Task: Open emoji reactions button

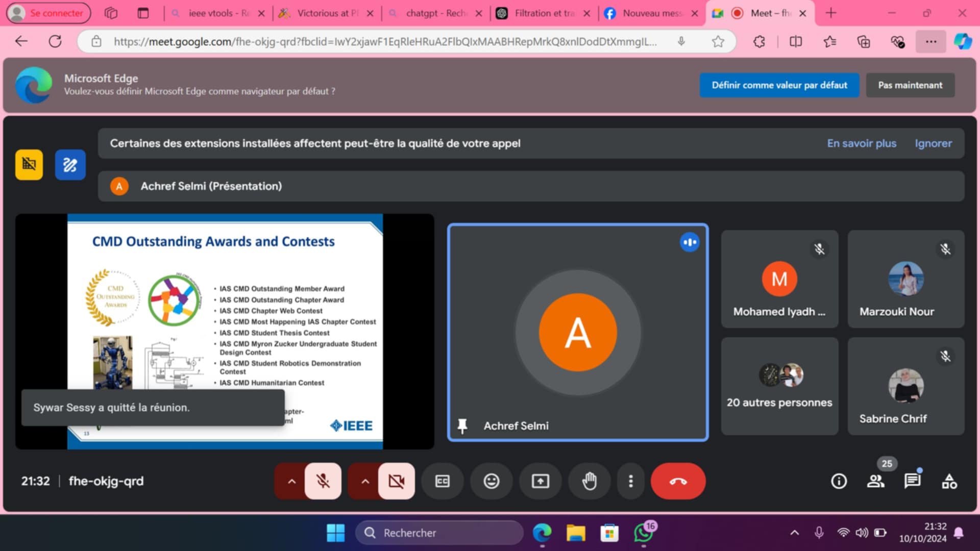Action: (x=491, y=481)
